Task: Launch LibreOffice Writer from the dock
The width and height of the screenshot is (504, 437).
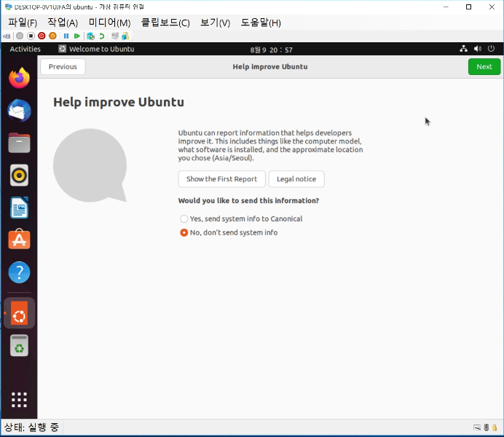Action: click(x=19, y=208)
